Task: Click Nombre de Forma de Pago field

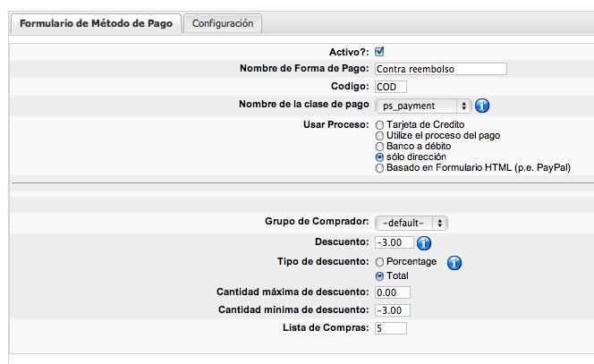Action: click(441, 69)
